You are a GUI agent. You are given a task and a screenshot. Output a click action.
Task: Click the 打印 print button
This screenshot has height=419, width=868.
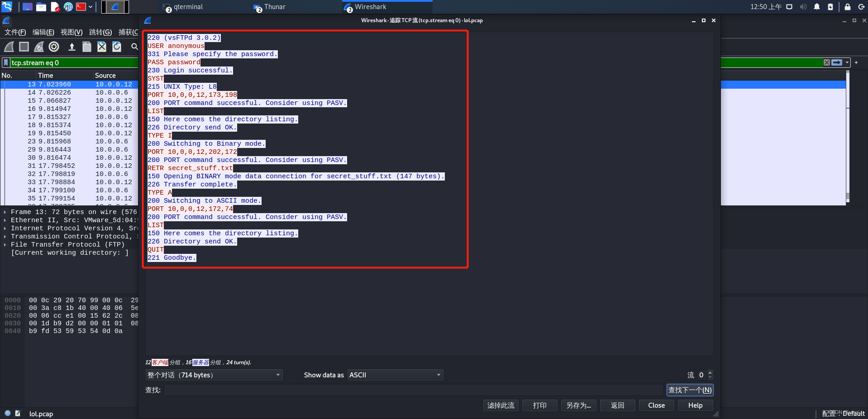point(539,405)
